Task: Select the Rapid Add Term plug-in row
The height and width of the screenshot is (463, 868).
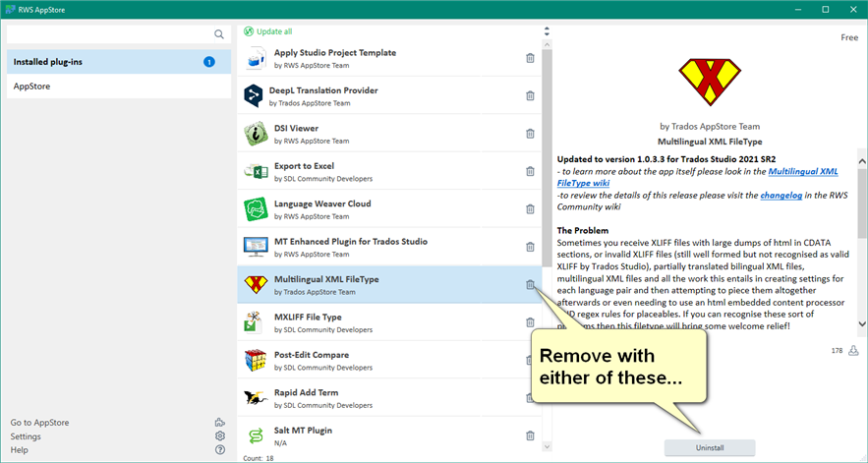Action: coord(389,398)
